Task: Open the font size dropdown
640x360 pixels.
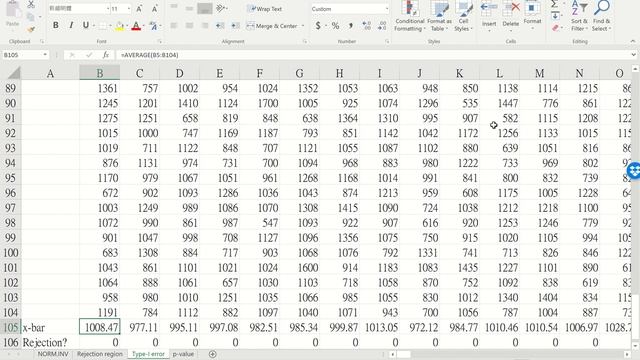Action: coord(129,9)
